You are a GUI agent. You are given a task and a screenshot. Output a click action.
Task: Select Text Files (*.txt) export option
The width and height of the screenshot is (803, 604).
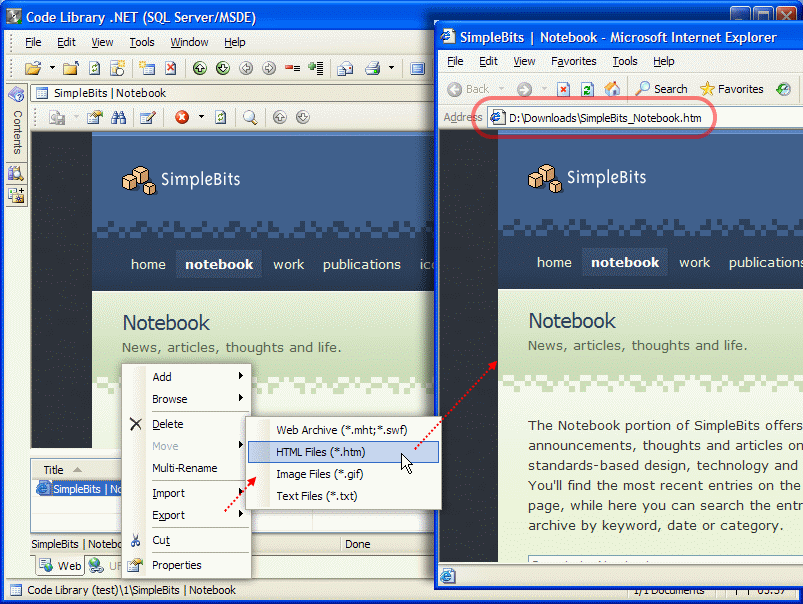(343, 496)
